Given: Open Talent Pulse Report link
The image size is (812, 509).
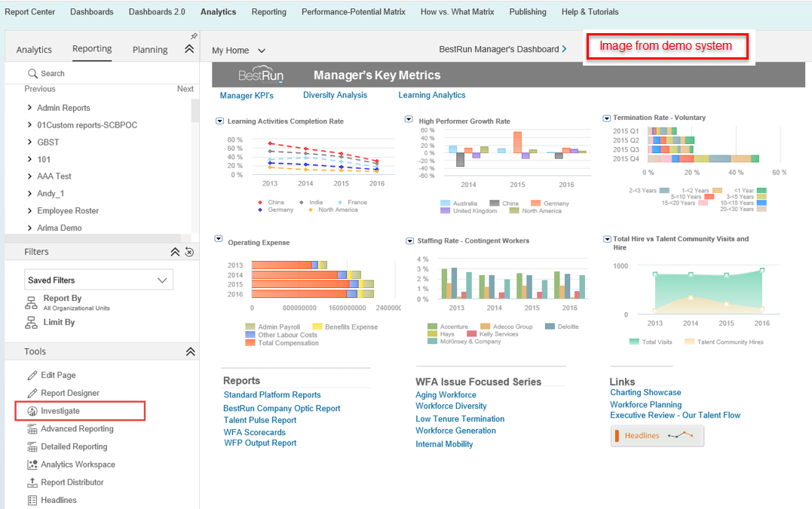Looking at the screenshot, I should (x=260, y=421).
